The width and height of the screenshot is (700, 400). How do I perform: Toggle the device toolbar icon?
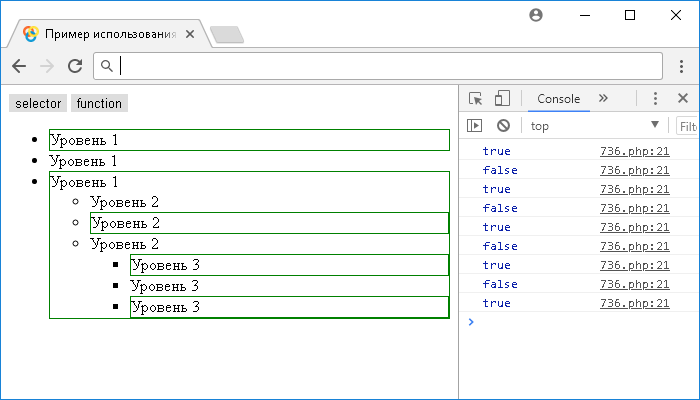pos(502,98)
